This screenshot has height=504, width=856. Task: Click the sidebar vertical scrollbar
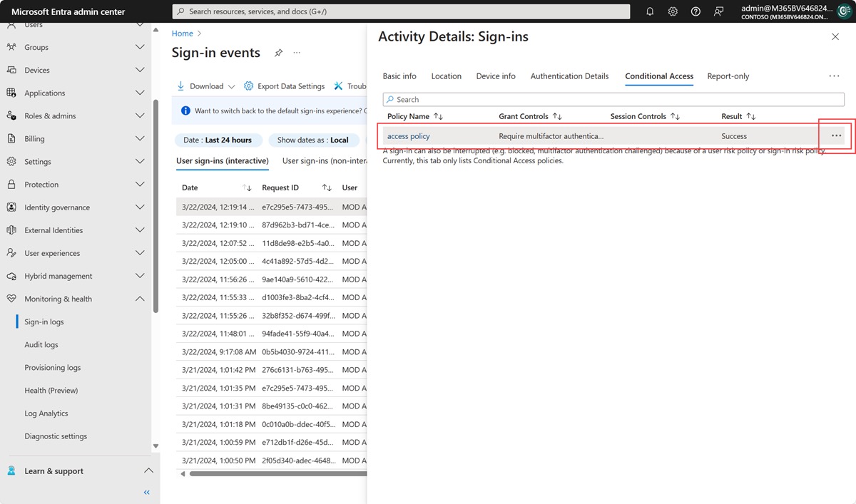(156, 205)
